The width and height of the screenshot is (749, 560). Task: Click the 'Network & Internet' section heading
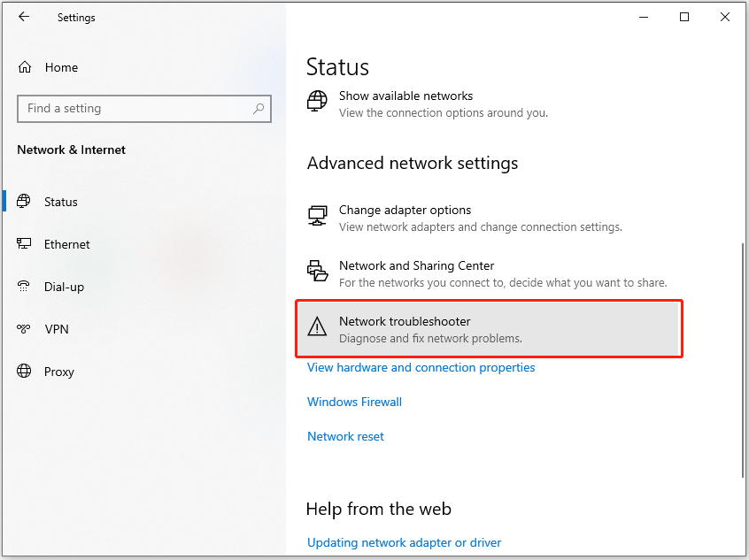pyautogui.click(x=71, y=150)
